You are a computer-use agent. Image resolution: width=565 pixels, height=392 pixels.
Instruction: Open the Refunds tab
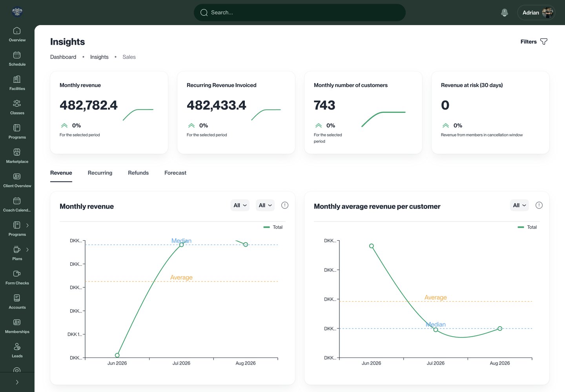pyautogui.click(x=138, y=173)
